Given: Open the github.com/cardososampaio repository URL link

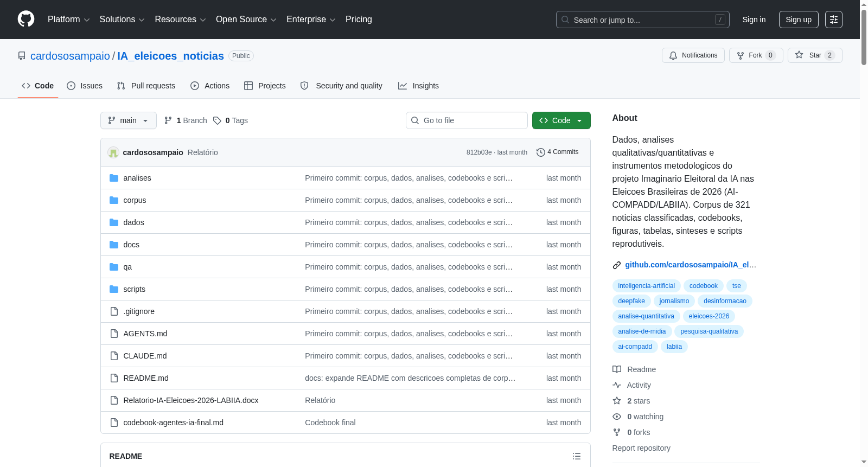Looking at the screenshot, I should pyautogui.click(x=691, y=265).
